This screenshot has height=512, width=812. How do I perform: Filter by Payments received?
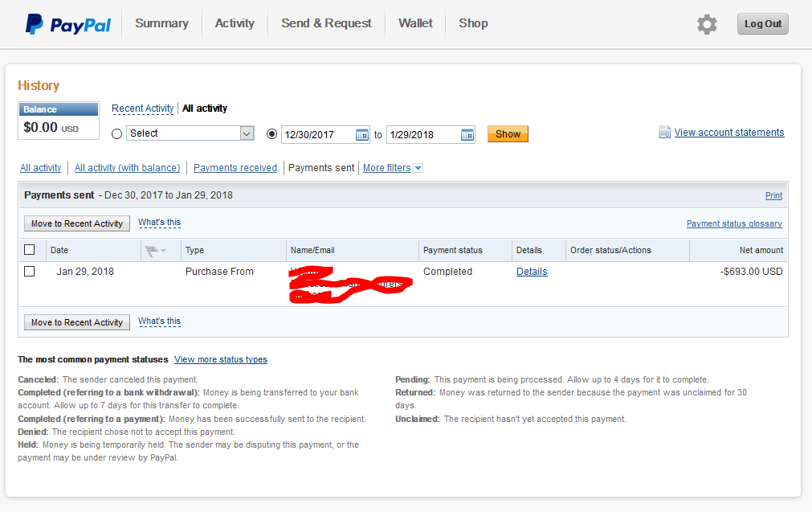(235, 168)
